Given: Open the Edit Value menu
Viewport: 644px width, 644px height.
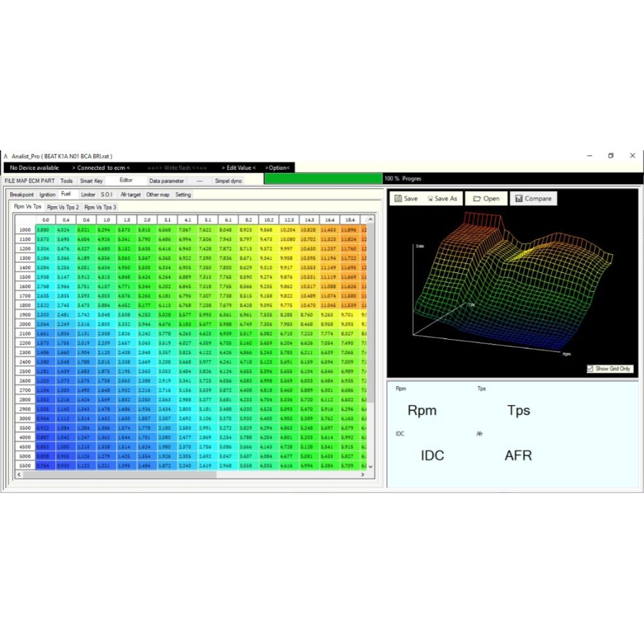Looking at the screenshot, I should [238, 168].
